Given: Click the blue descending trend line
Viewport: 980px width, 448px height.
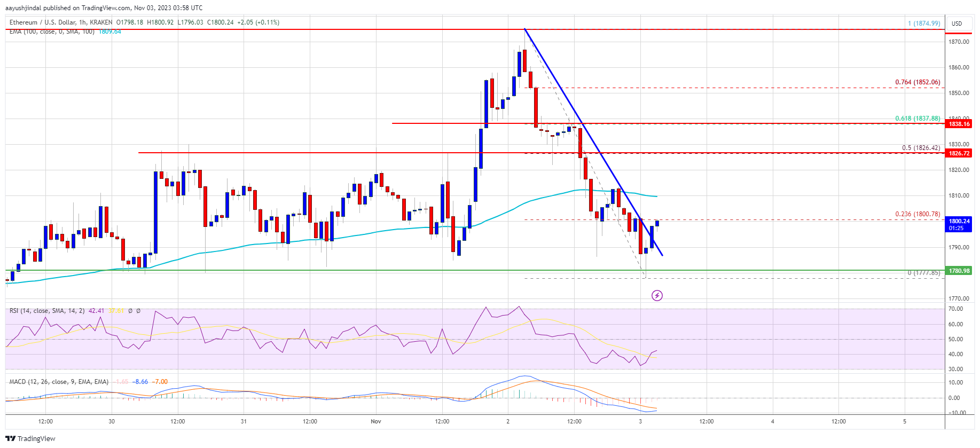Looking at the screenshot, I should tap(593, 140).
